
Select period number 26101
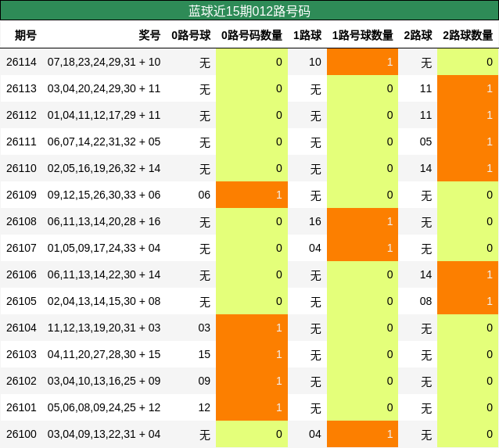pos(21,407)
